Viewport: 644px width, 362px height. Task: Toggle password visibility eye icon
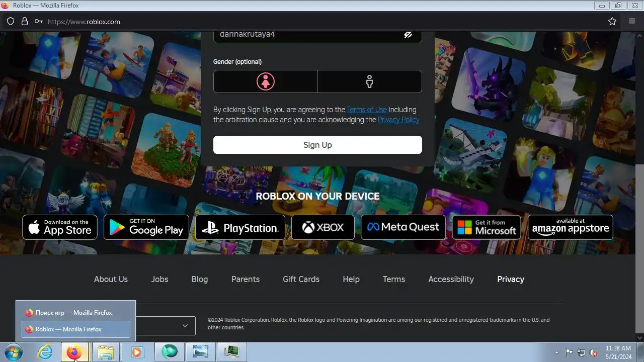click(x=408, y=35)
